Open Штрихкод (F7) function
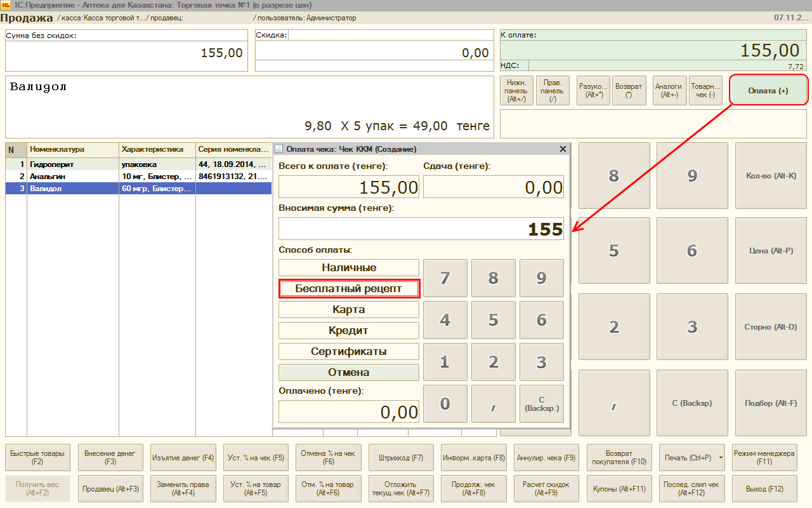 pyautogui.click(x=401, y=458)
